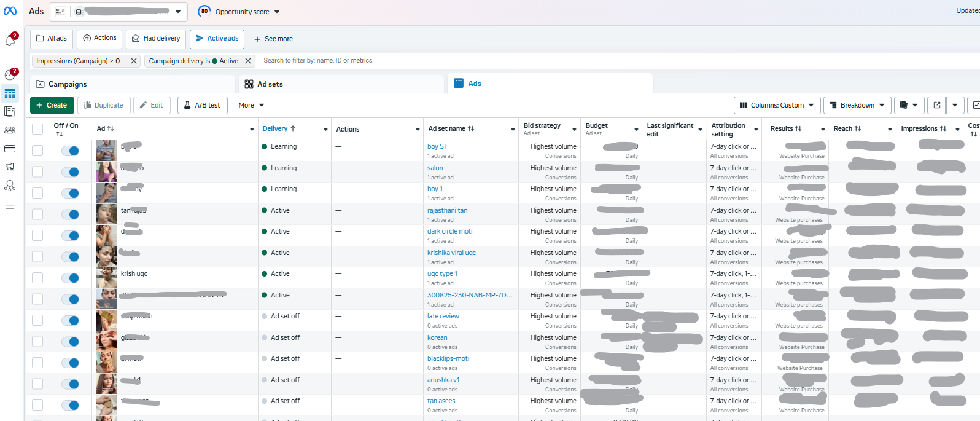Select the Active ads view
The height and width of the screenshot is (421, 980).
[x=217, y=39]
